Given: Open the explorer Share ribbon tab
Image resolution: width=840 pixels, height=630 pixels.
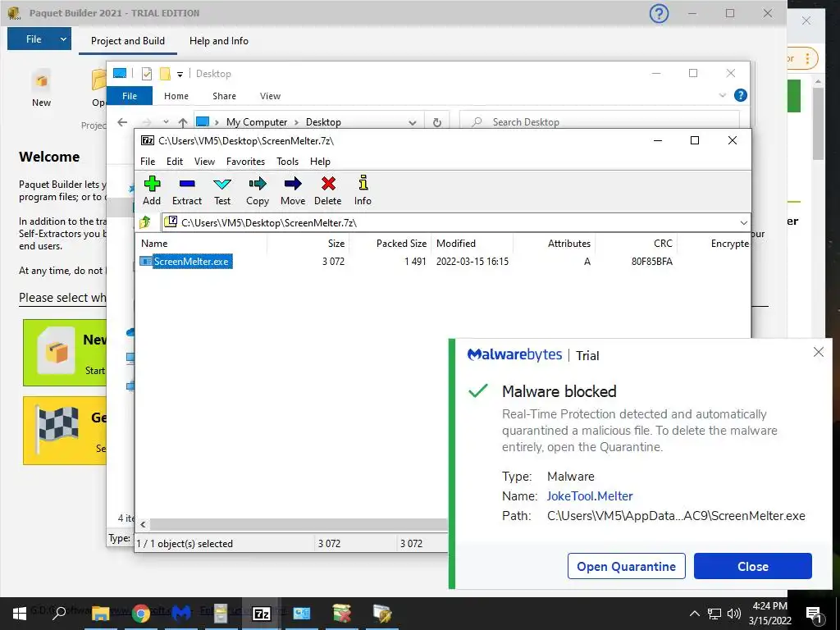Looking at the screenshot, I should point(224,96).
